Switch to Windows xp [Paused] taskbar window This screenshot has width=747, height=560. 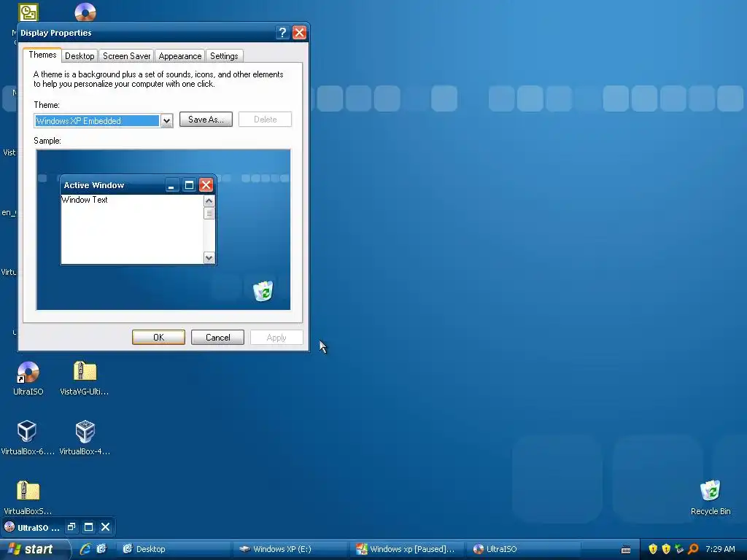tap(406, 549)
